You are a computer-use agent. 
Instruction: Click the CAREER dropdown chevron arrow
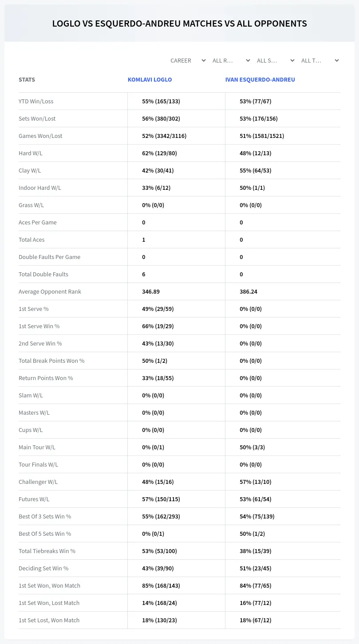pyautogui.click(x=204, y=60)
